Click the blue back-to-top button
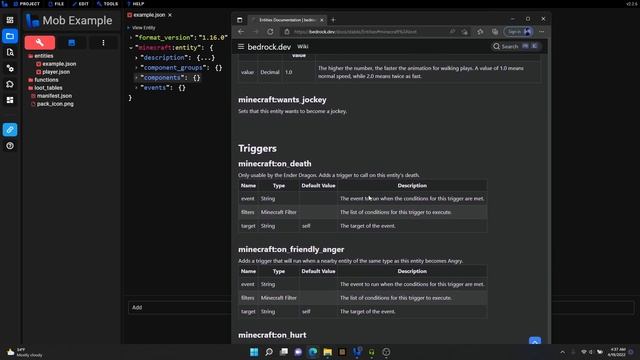The height and width of the screenshot is (360, 640). 535,340
